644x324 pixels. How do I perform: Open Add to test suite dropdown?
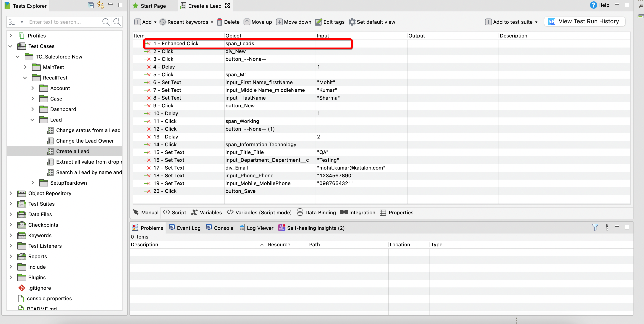[x=536, y=22]
